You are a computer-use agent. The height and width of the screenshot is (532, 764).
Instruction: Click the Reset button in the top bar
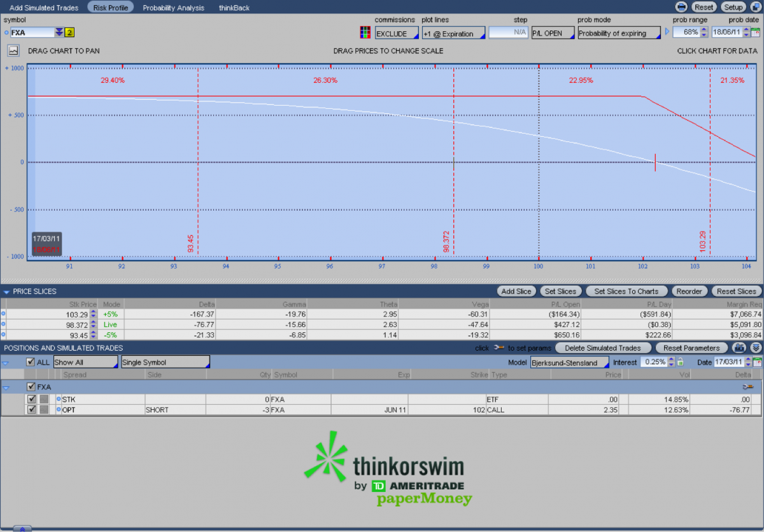point(704,7)
